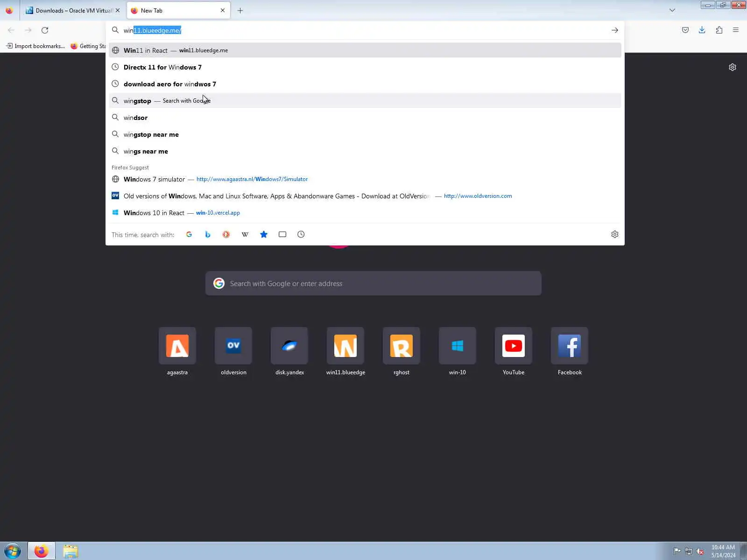This screenshot has height=560, width=747.
Task: Search in Bookmarks star icon
Action: pos(264,234)
